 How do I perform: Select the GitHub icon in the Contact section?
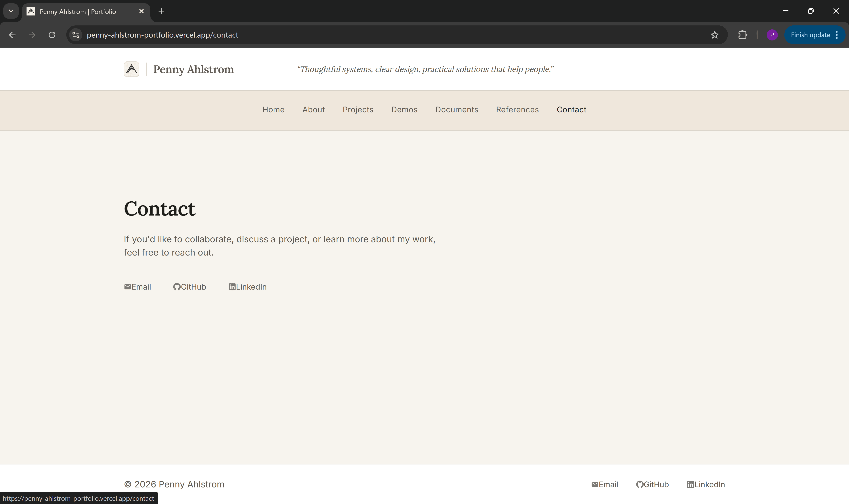pos(177,287)
